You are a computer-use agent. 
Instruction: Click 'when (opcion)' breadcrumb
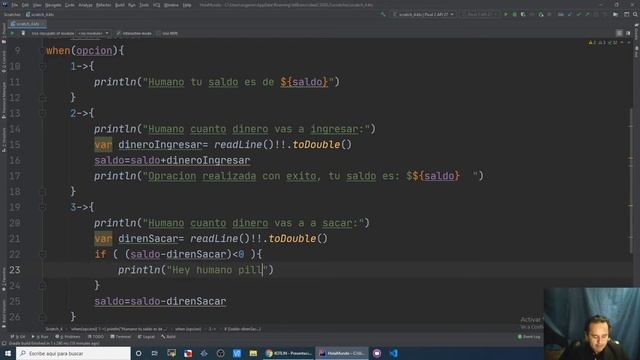point(188,329)
